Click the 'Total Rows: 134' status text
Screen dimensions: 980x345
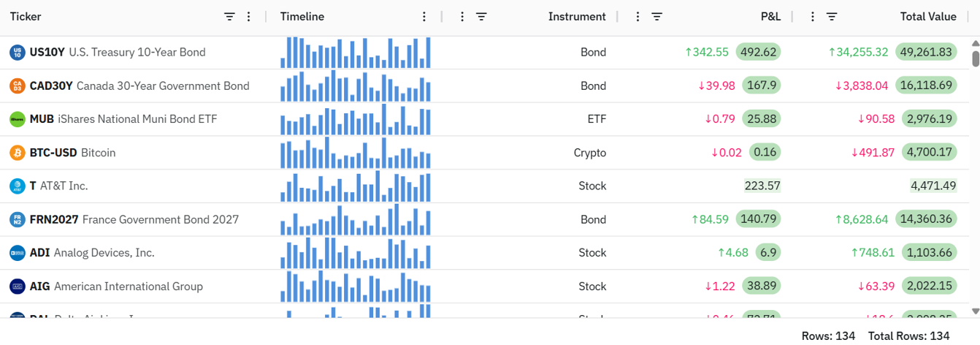click(x=908, y=336)
